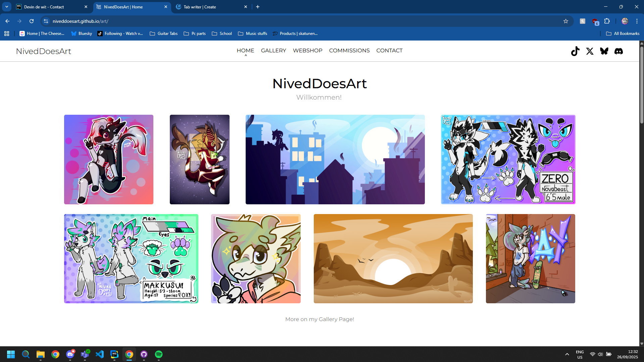
Task: Open Visual Studio Code from the taskbar
Action: (x=100, y=354)
